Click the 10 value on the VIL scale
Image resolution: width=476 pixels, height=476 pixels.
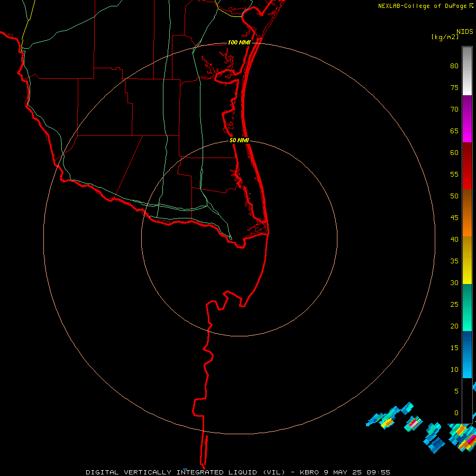pyautogui.click(x=454, y=370)
